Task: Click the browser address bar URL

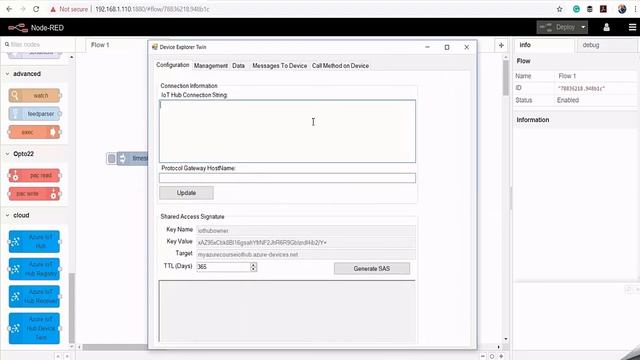Action: [x=152, y=9]
